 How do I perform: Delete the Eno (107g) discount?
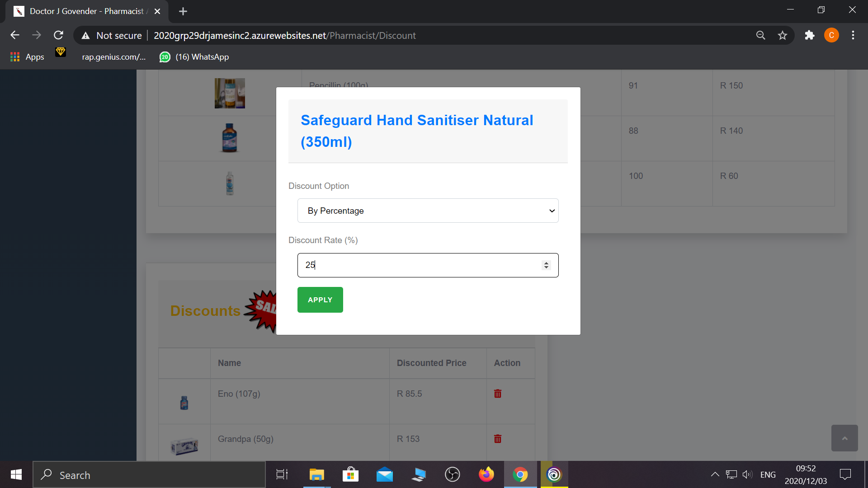498,394
